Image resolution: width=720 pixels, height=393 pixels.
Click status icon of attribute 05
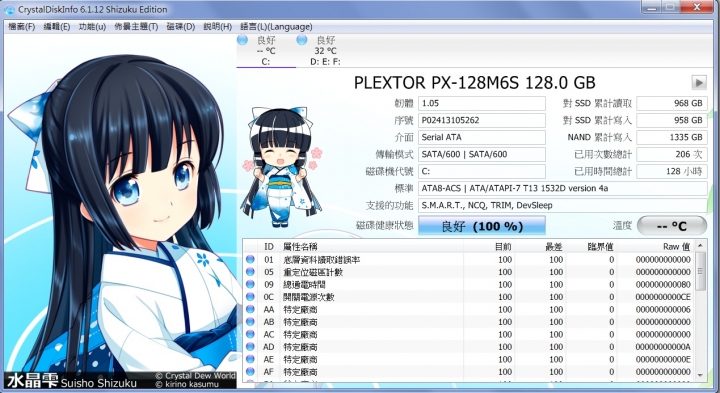click(250, 272)
